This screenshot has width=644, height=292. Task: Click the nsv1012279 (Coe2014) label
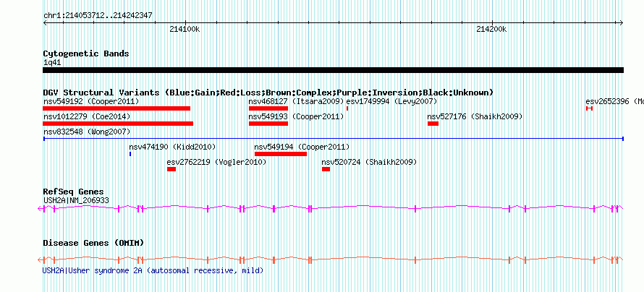tap(87, 117)
